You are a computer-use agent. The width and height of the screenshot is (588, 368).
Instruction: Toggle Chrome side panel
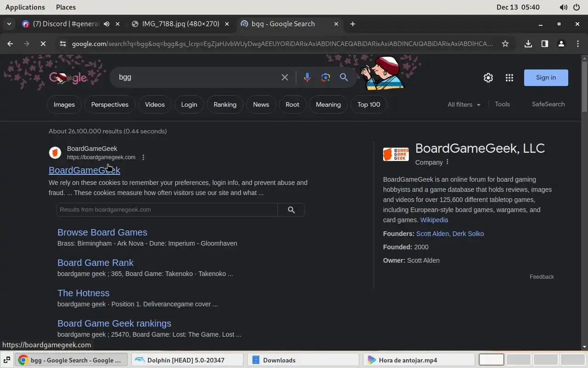pyautogui.click(x=545, y=44)
